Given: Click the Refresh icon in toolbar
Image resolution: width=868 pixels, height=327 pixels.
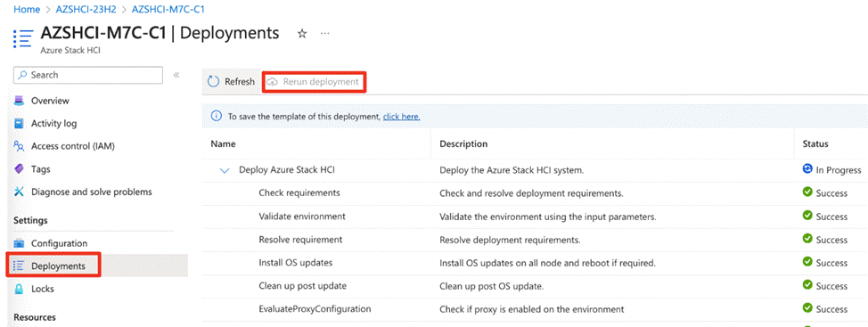Looking at the screenshot, I should (213, 82).
